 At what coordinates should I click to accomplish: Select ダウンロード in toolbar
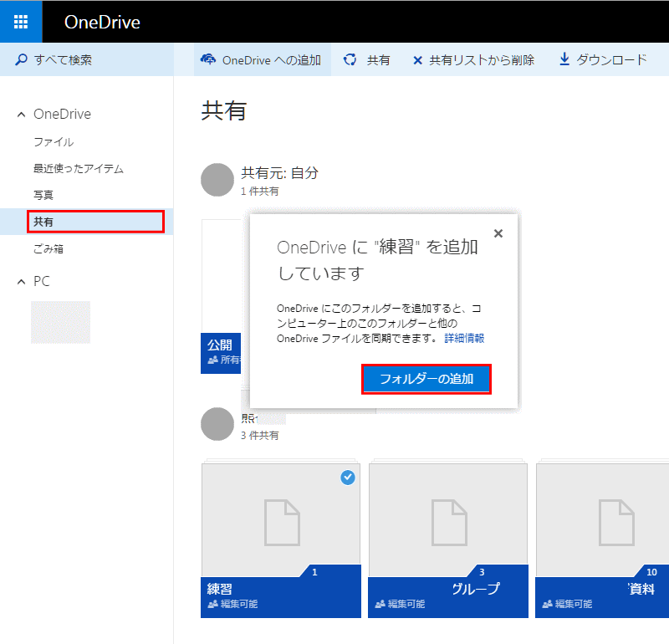pos(603,59)
